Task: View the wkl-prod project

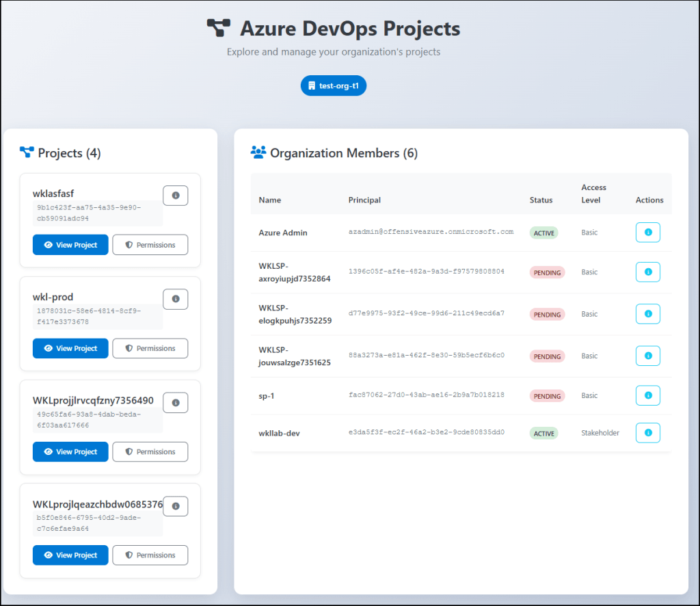Action: pos(70,348)
